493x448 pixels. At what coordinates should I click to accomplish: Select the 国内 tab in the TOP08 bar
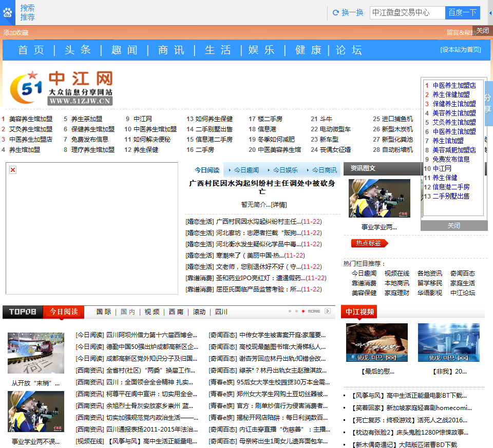(128, 311)
